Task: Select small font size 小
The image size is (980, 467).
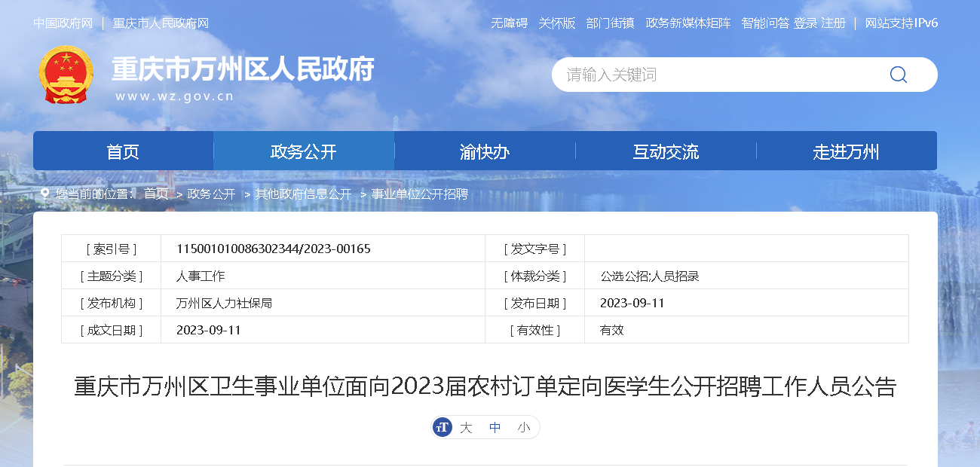Action: (x=523, y=427)
